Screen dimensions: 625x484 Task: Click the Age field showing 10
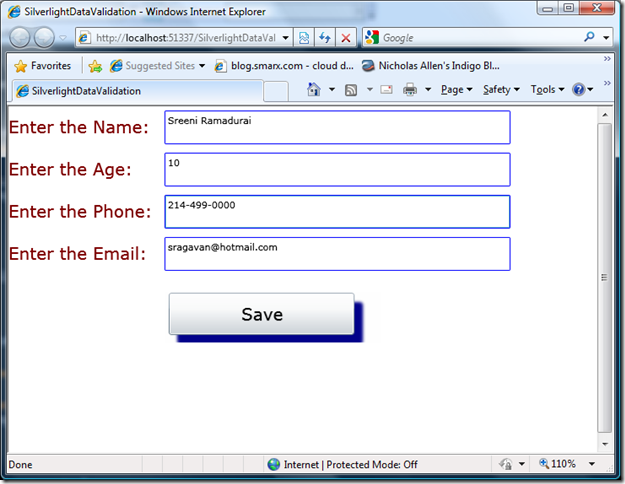337,170
